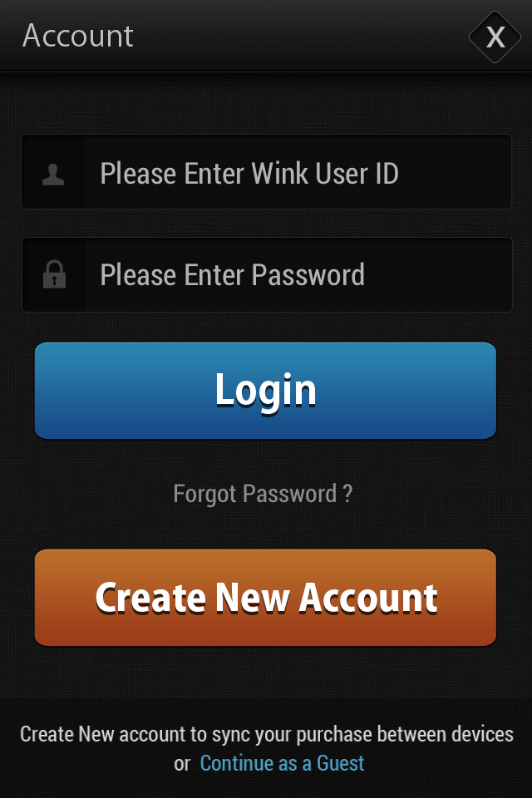Focus the Wink User ID field
This screenshot has height=798, width=532.
pyautogui.click(x=266, y=172)
